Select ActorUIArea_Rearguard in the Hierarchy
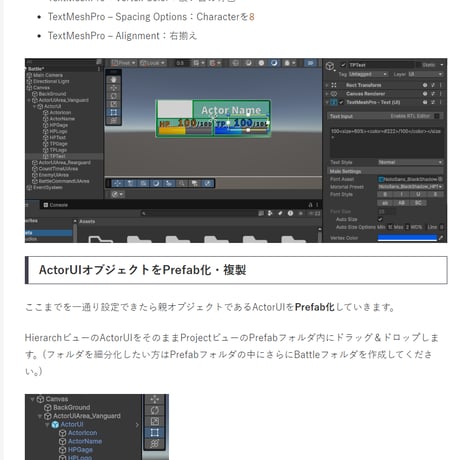Screen dimensions: 460x460 (x=64, y=162)
